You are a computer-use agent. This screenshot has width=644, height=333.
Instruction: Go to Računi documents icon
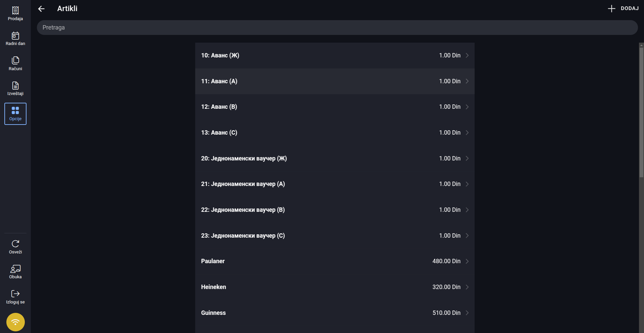15,60
